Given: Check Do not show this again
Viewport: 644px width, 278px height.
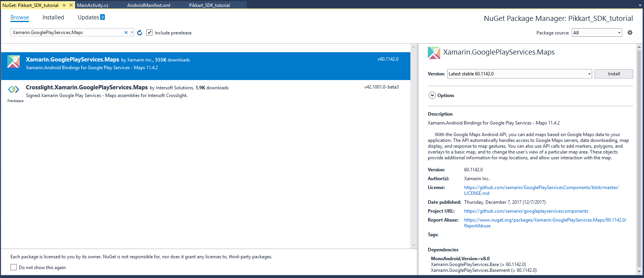Looking at the screenshot, I should pyautogui.click(x=14, y=267).
